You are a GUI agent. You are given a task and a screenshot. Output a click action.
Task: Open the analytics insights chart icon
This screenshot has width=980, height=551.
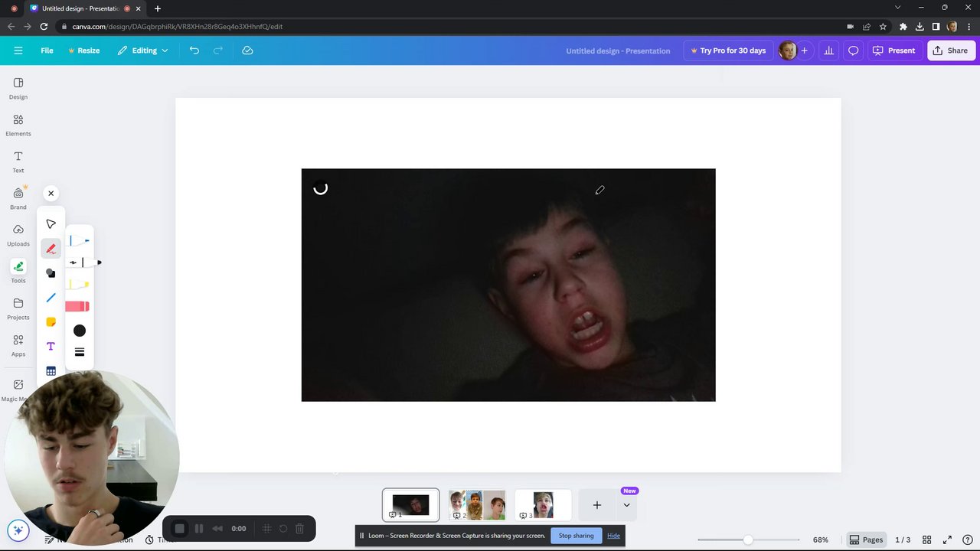[x=828, y=51]
